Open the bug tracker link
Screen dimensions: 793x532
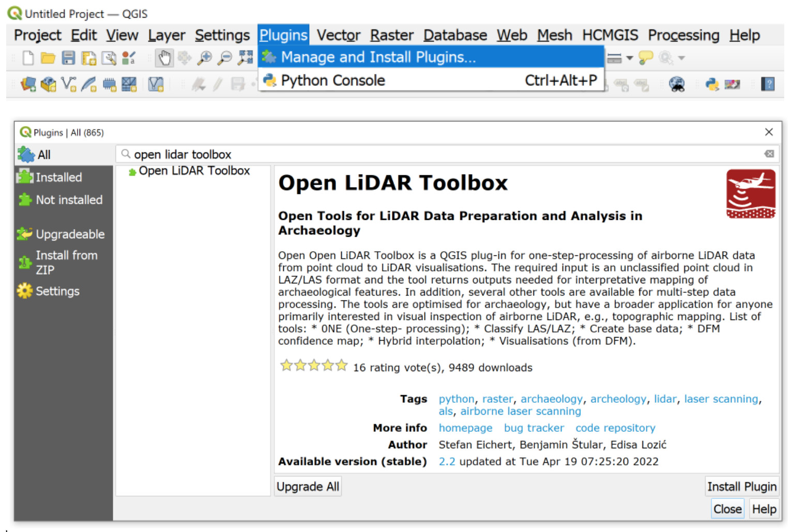pyautogui.click(x=534, y=428)
